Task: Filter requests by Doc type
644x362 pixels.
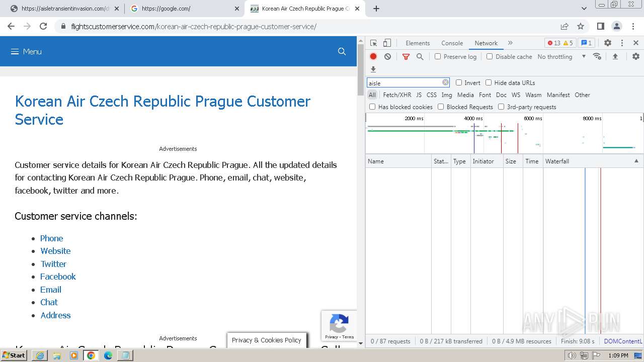Action: [x=501, y=95]
